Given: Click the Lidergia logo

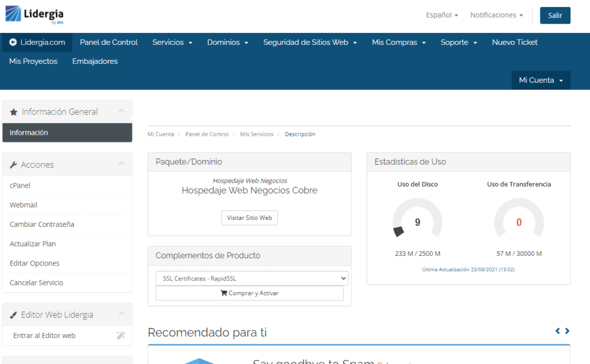Looking at the screenshot, I should click(34, 14).
